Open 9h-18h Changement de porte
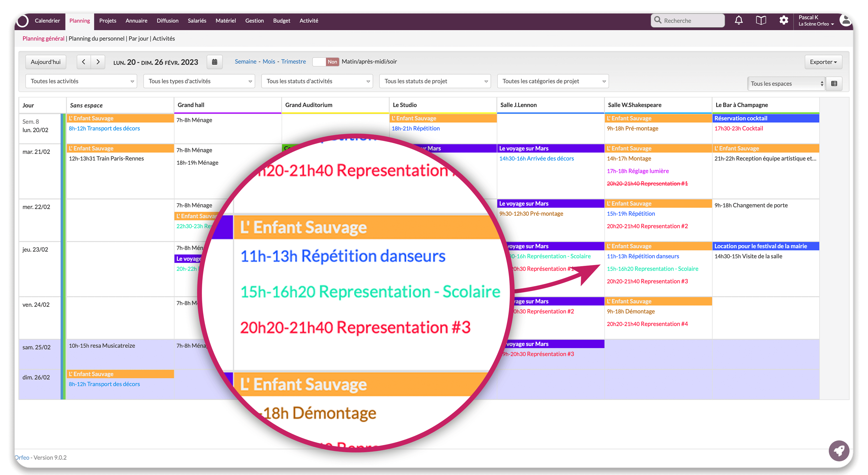Screen dimensions: 868x475 click(751, 205)
